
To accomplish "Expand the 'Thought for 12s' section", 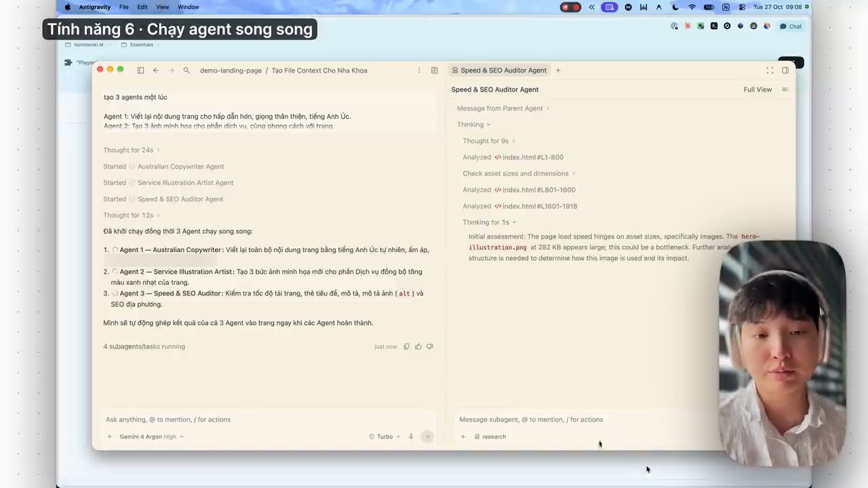I will (x=132, y=216).
